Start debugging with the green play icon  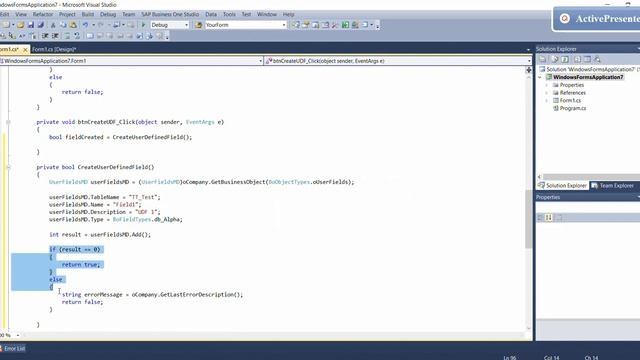[143, 25]
